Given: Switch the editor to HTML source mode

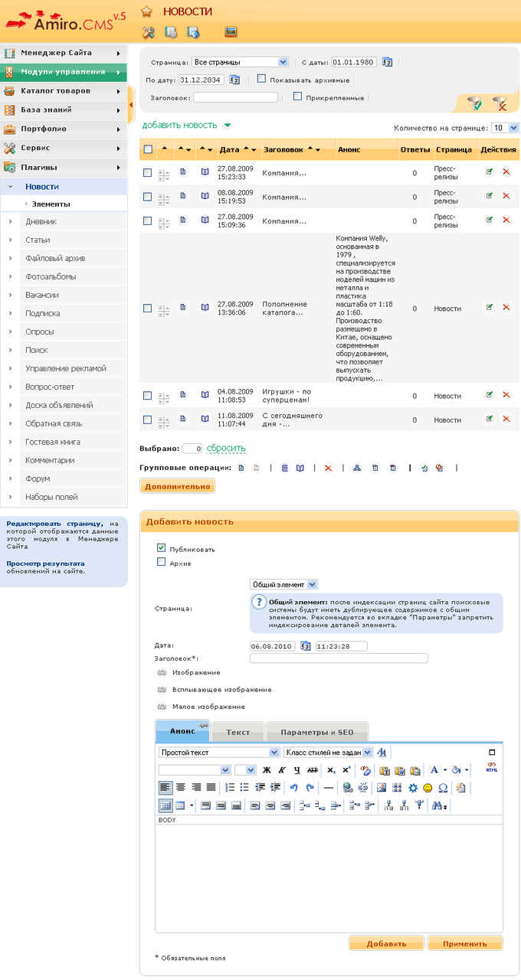Looking at the screenshot, I should pyautogui.click(x=491, y=769).
